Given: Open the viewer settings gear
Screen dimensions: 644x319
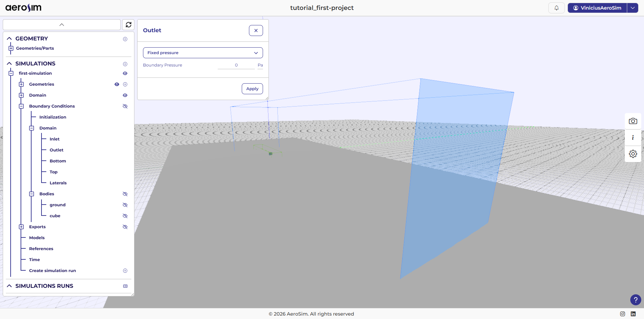Looking at the screenshot, I should (633, 154).
